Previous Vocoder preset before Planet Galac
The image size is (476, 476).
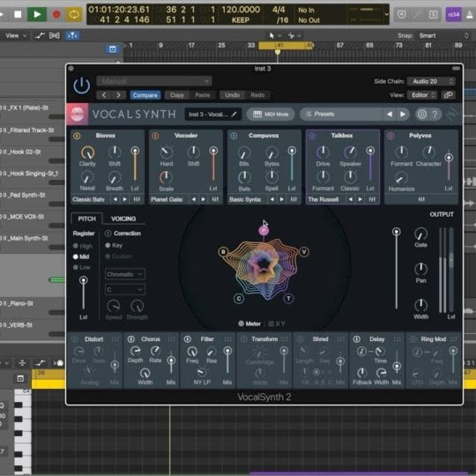(194, 199)
